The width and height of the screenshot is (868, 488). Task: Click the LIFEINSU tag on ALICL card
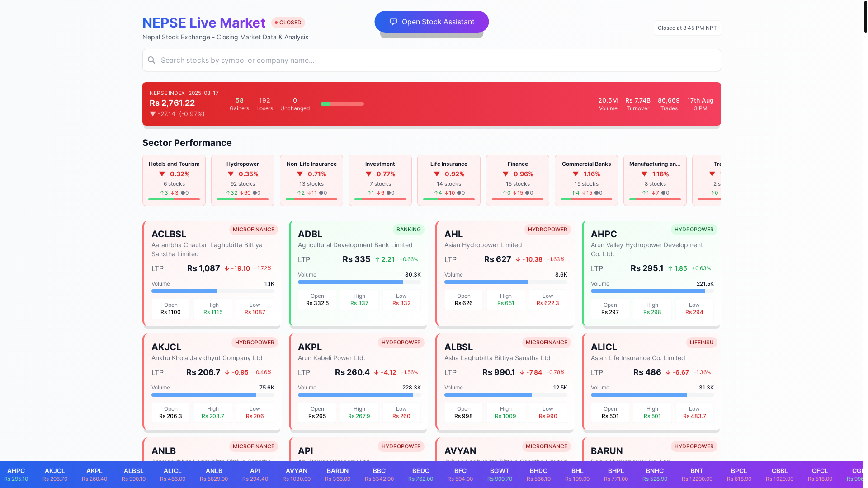pos(702,343)
